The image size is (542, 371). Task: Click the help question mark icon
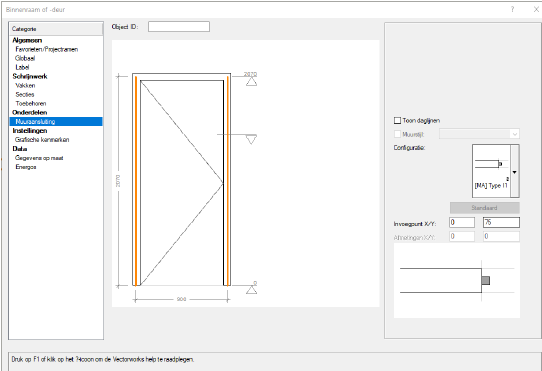[x=512, y=9]
